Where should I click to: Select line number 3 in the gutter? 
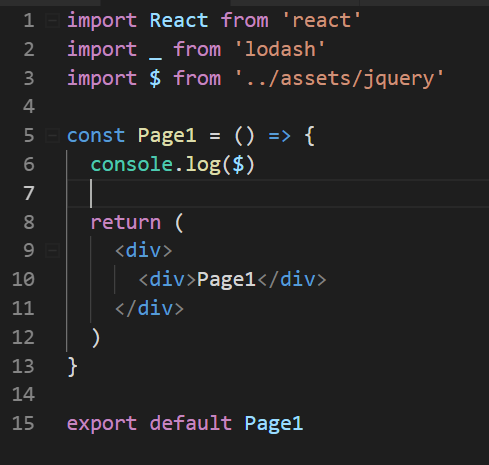pos(29,78)
